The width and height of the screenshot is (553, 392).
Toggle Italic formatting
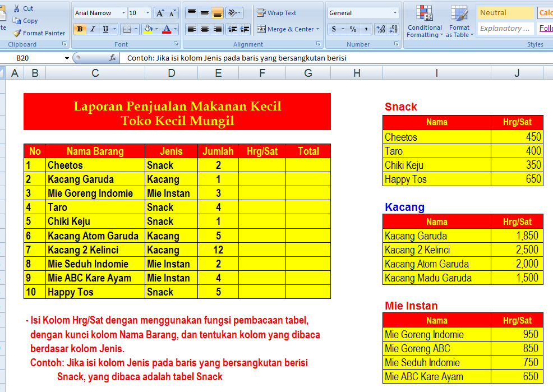click(x=93, y=29)
